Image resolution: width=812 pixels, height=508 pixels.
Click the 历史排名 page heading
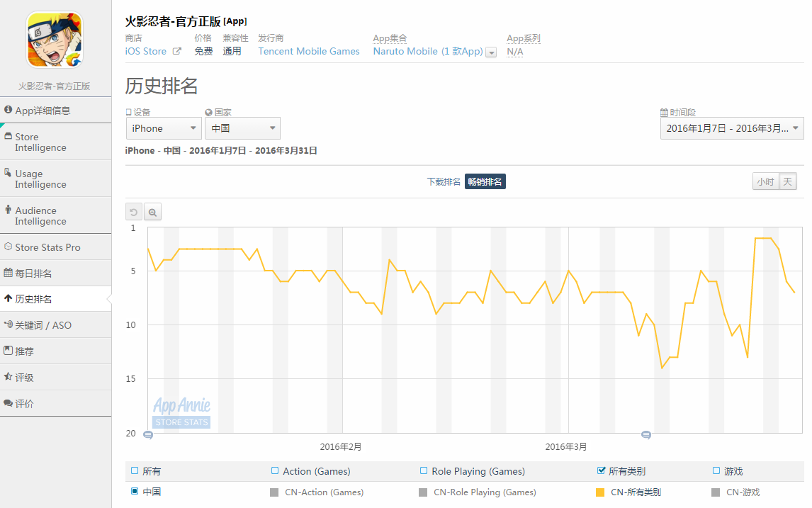point(162,86)
